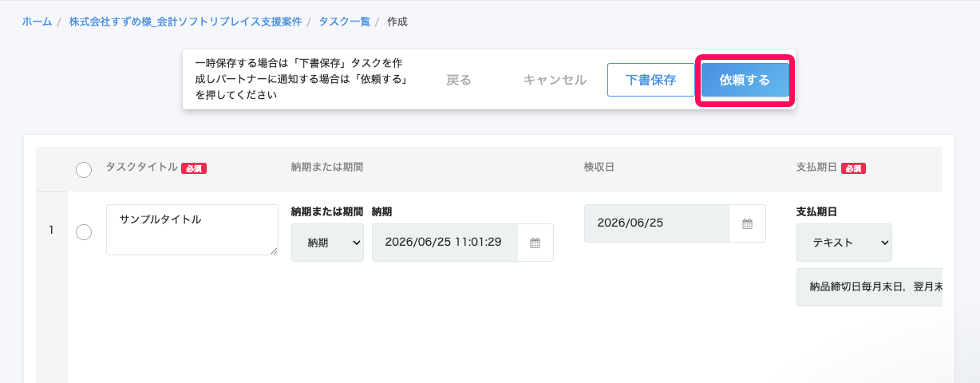
Task: Save draft with 下書保存 button
Action: click(x=651, y=80)
